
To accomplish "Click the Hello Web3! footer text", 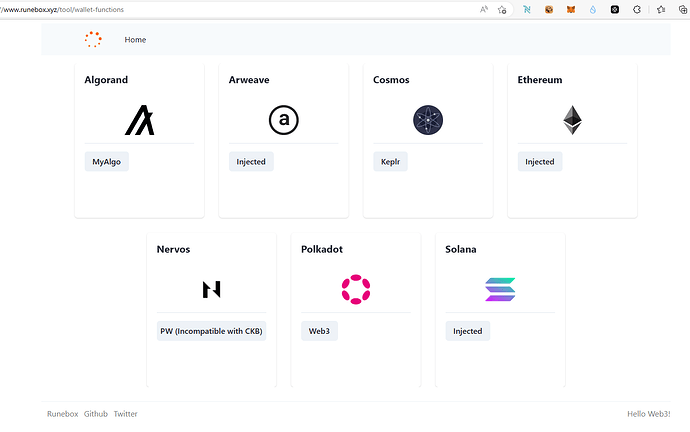I will [x=649, y=414].
